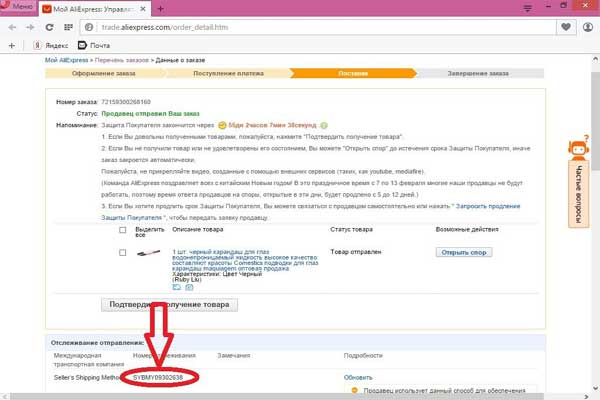Viewport: 600px width, 400px height.
Task: Add page to bookmarks with heart icon
Action: coord(566,27)
